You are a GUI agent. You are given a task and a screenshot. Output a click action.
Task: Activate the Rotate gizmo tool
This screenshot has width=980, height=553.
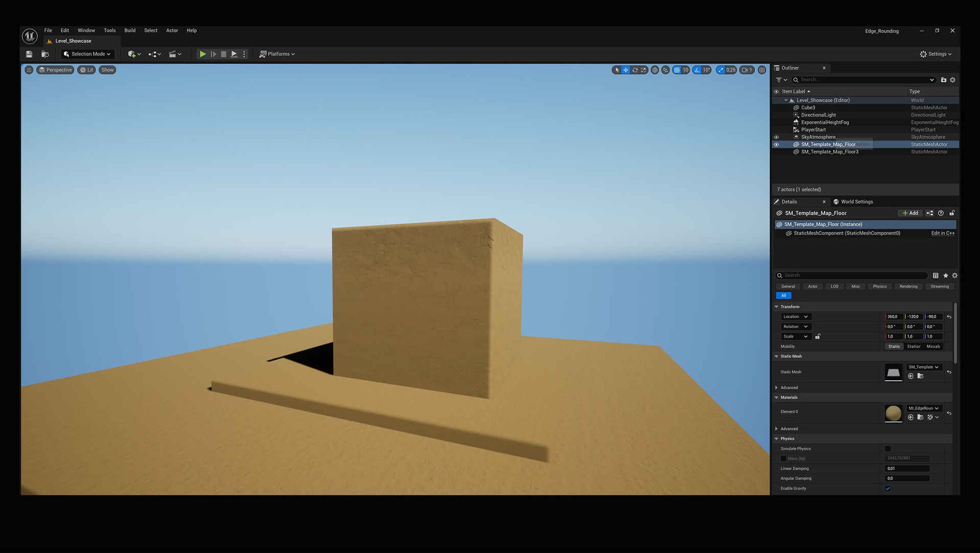click(x=635, y=70)
